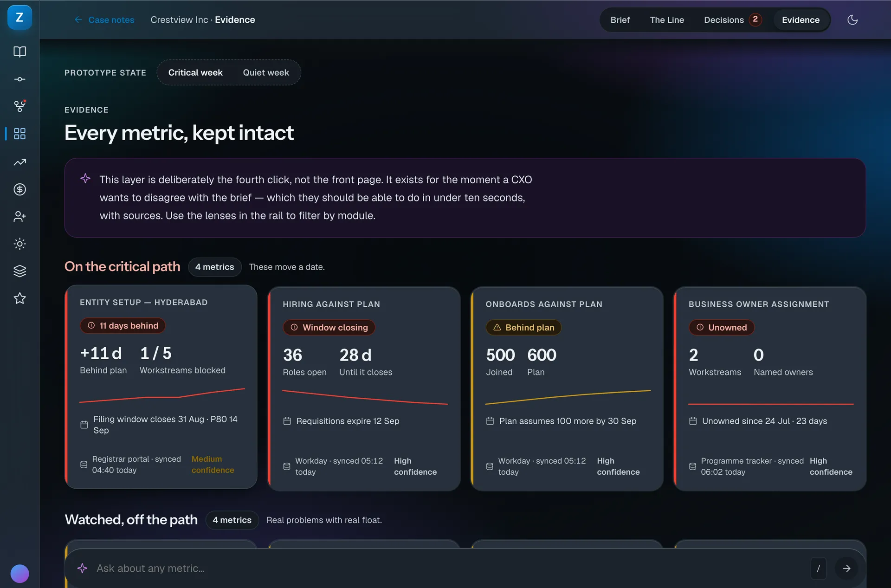Open the Brief tab
Image resolution: width=891 pixels, height=588 pixels.
[x=620, y=20]
